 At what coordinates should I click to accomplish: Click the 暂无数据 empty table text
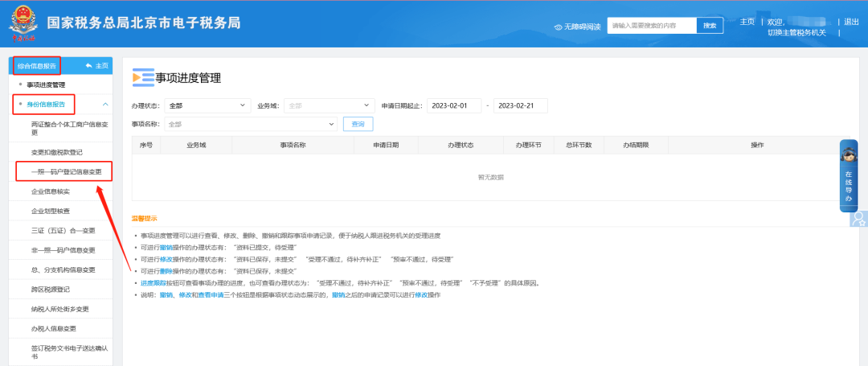pyautogui.click(x=490, y=177)
